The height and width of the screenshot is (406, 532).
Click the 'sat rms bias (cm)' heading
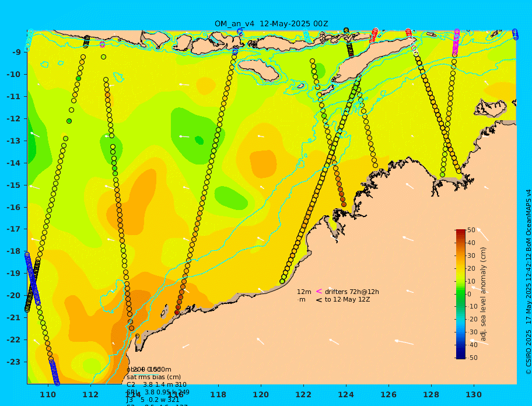(x=153, y=377)
